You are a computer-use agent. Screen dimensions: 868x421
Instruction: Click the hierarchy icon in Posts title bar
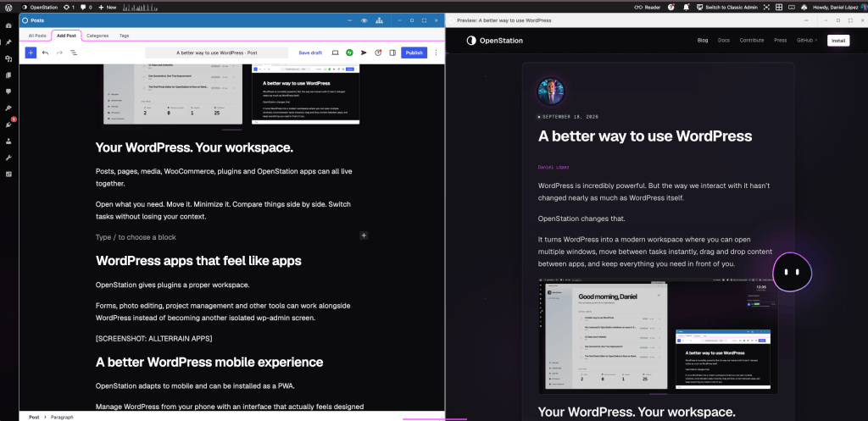tap(379, 20)
